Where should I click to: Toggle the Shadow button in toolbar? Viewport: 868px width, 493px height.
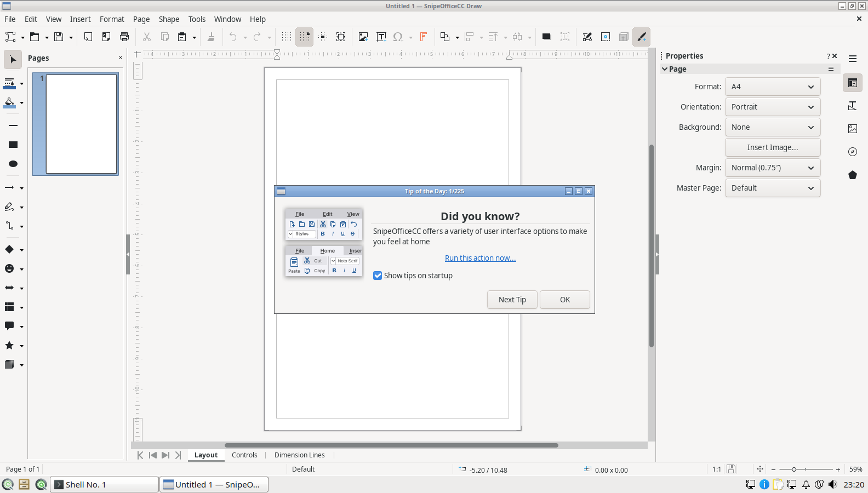(546, 37)
